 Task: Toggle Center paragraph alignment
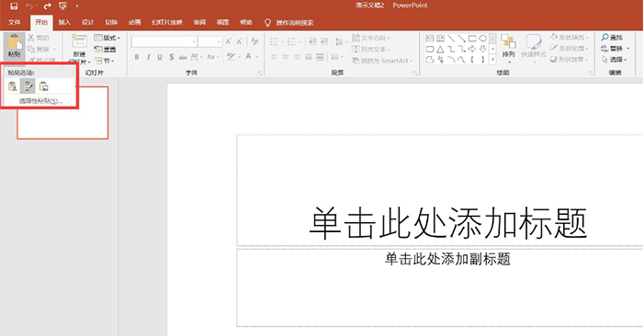pyautogui.click(x=286, y=57)
